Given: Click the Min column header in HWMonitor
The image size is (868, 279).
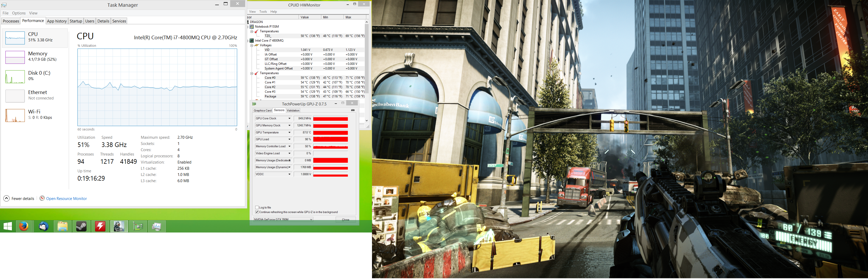Looking at the screenshot, I should (x=332, y=17).
